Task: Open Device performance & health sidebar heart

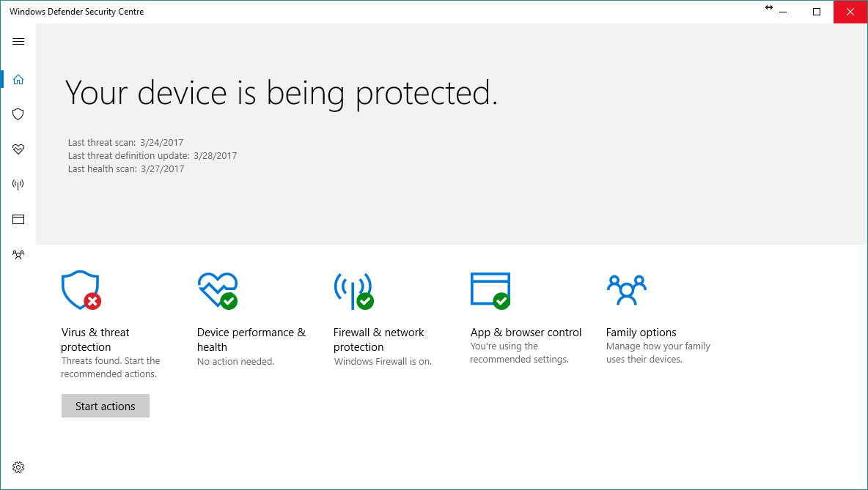Action: tap(18, 149)
